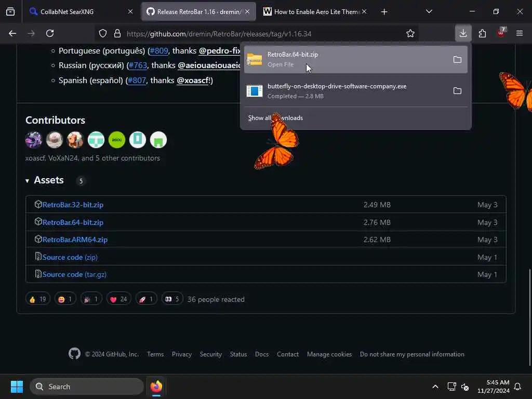532x399 pixels.
Task: Open pull request #807 link
Action: tap(137, 81)
